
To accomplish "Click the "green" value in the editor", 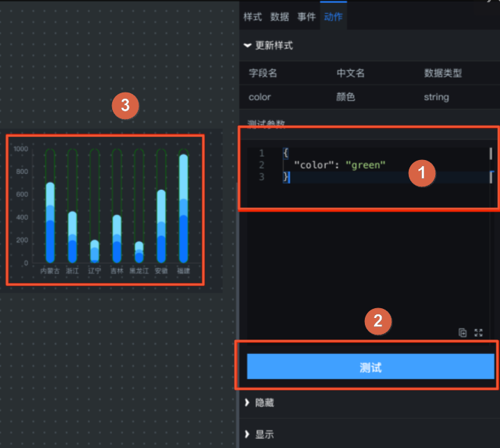I will (x=366, y=165).
